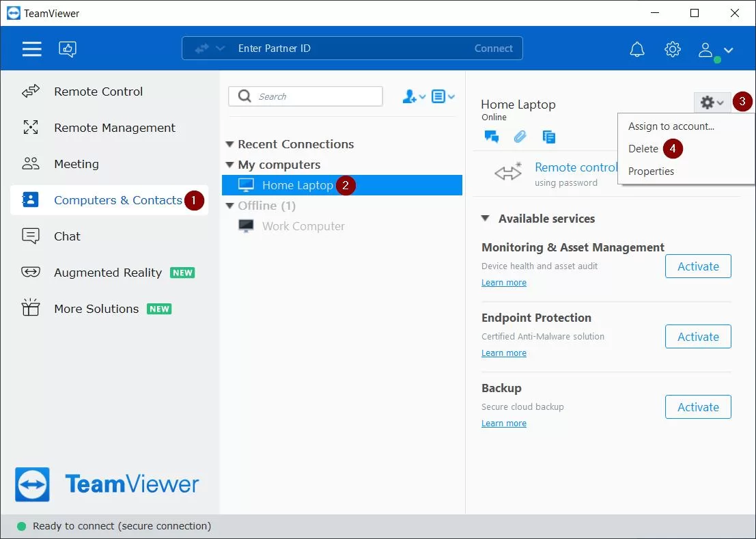Click the file transfer paperclip icon

pos(520,137)
